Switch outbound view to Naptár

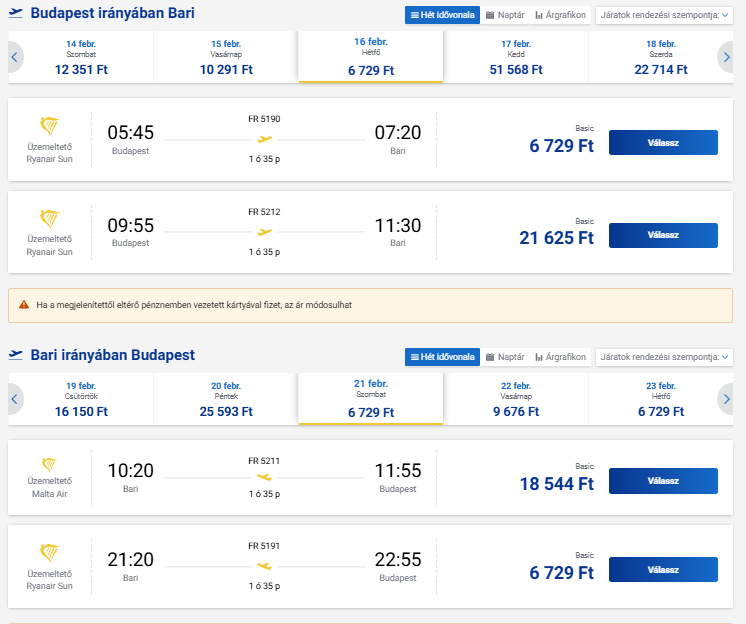tap(504, 15)
